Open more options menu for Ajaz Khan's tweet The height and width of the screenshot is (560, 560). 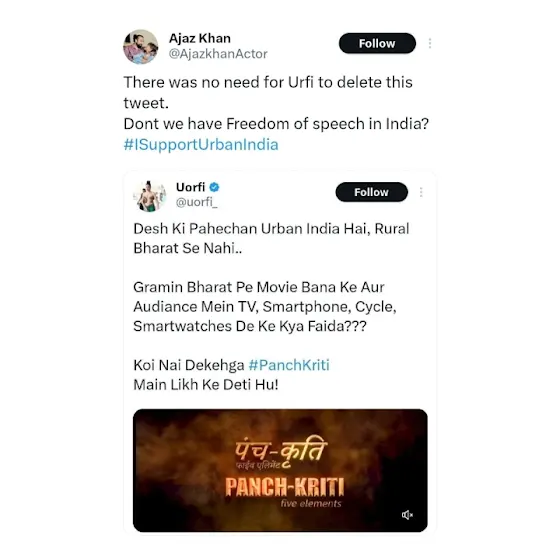click(430, 43)
